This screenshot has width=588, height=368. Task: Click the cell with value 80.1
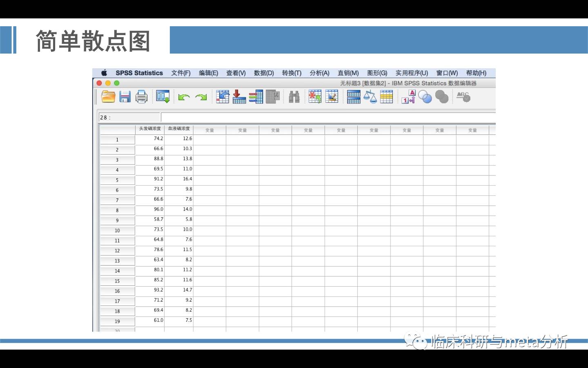[150, 270]
